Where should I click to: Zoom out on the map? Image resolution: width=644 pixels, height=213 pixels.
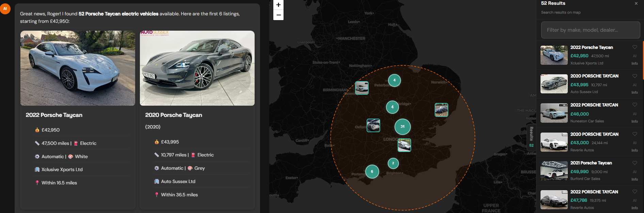[278, 15]
